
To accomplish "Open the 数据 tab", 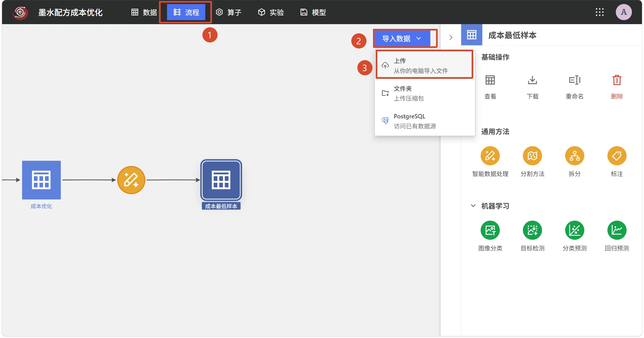I will click(x=144, y=12).
